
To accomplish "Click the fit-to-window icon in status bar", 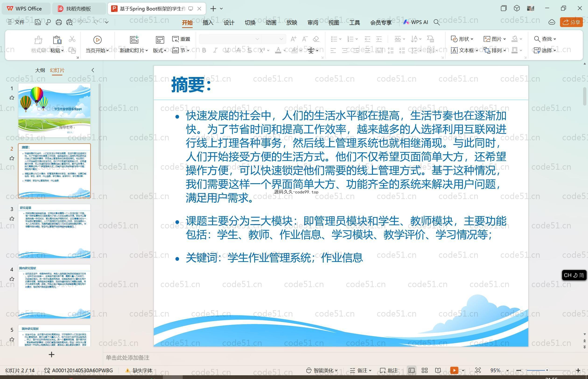I will (478, 370).
